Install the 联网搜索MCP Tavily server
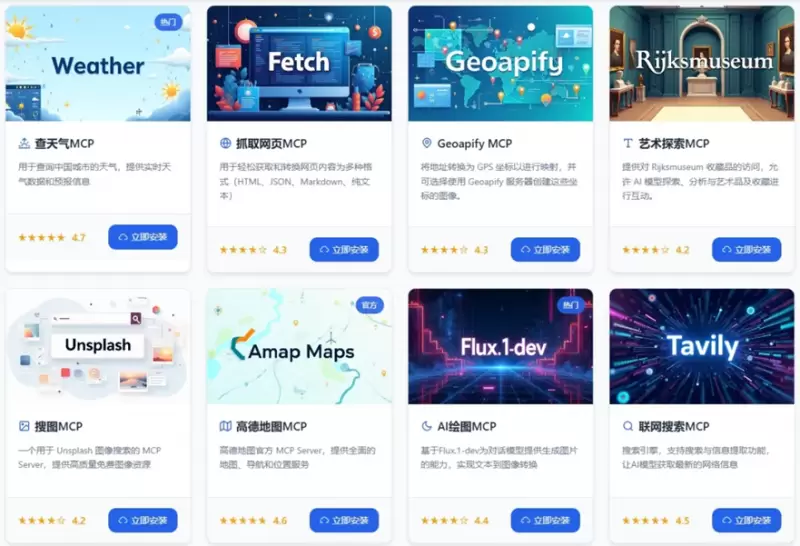The height and width of the screenshot is (546, 800). [x=747, y=520]
